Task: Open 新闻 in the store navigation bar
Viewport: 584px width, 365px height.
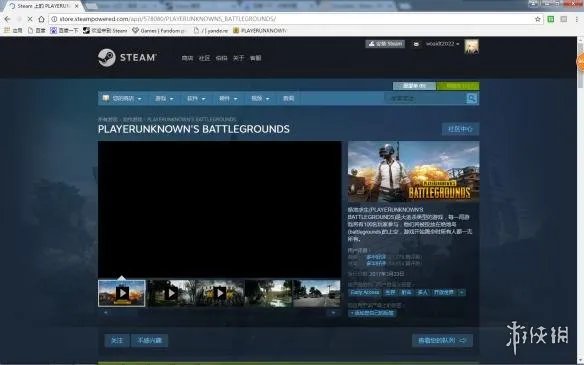Action: (x=289, y=99)
